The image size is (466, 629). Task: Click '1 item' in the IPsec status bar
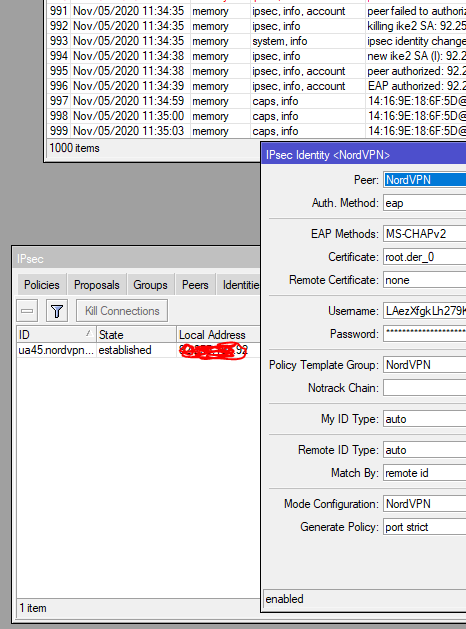[x=33, y=608]
